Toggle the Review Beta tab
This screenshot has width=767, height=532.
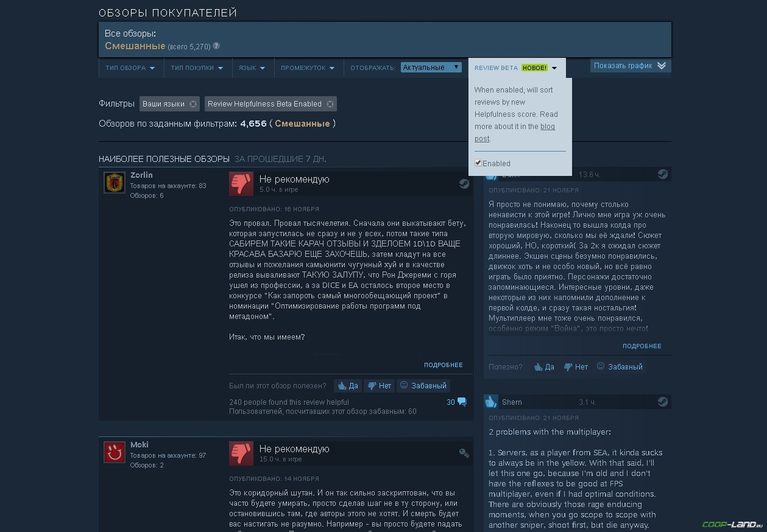click(517, 68)
